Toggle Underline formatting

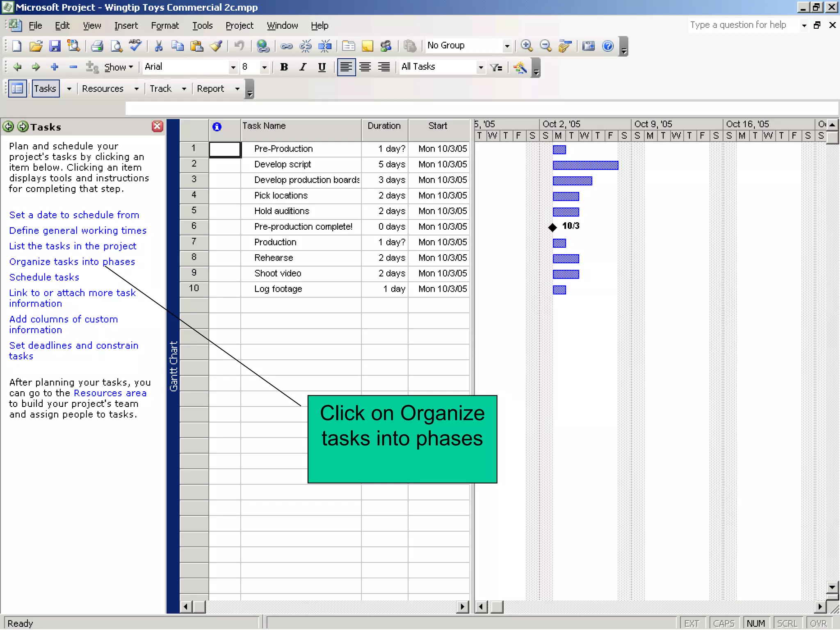[x=322, y=67]
